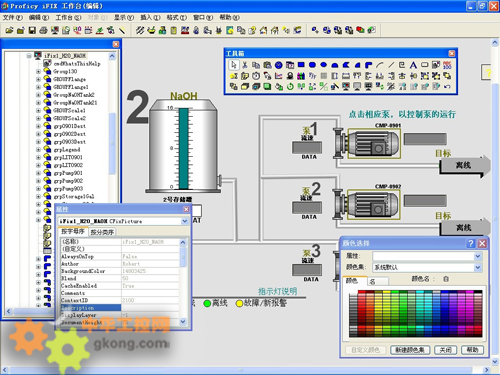This screenshot has height=375, width=500.
Task: Select the blue Oval drawing tool
Action: coord(323,65)
